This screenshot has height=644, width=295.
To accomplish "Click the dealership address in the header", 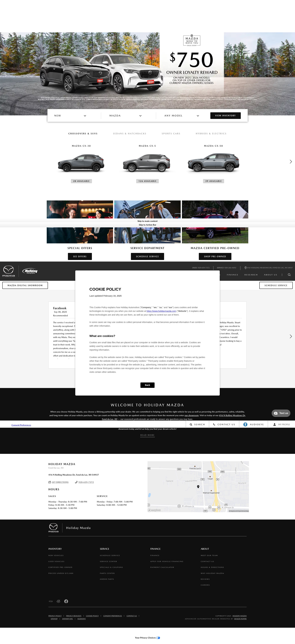I will [269, 268].
